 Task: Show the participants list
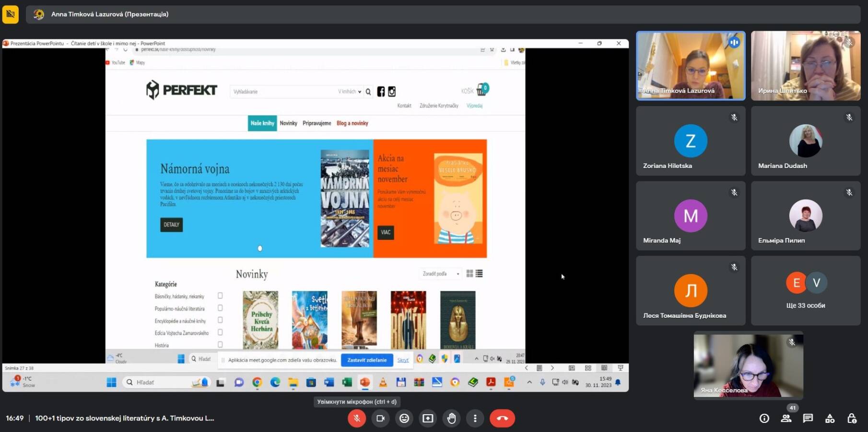[786, 418]
